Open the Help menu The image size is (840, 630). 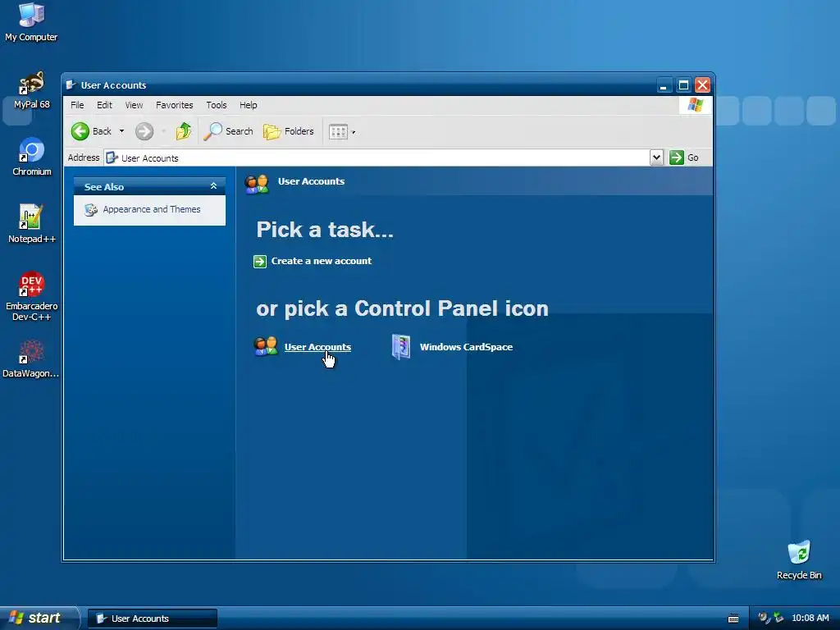click(x=248, y=105)
